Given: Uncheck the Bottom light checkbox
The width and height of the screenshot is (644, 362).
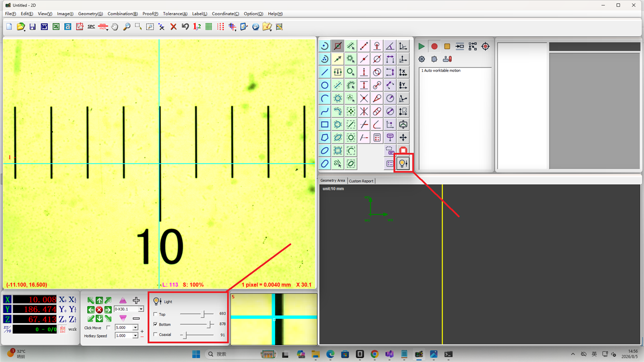Looking at the screenshot, I should [155, 324].
